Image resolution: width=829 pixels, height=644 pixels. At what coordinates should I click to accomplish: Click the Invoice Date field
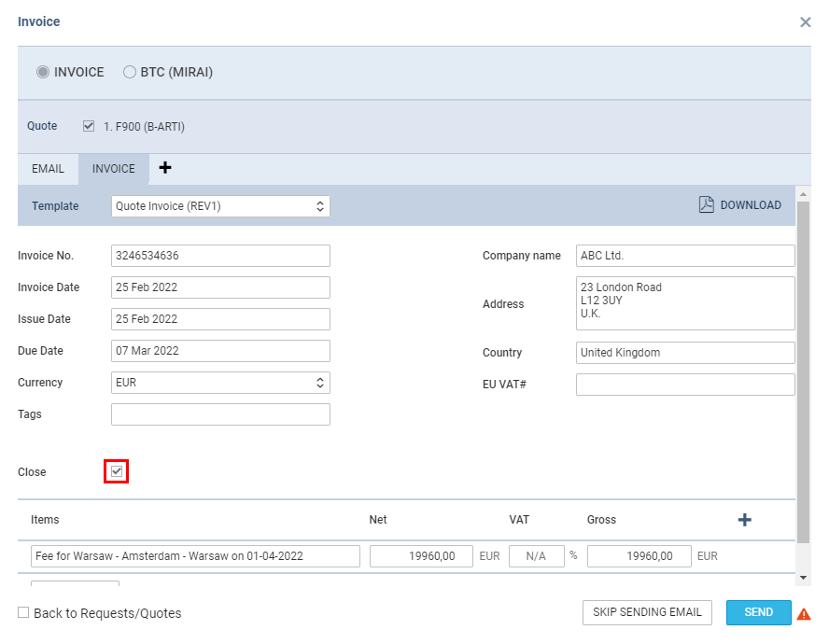point(220,287)
